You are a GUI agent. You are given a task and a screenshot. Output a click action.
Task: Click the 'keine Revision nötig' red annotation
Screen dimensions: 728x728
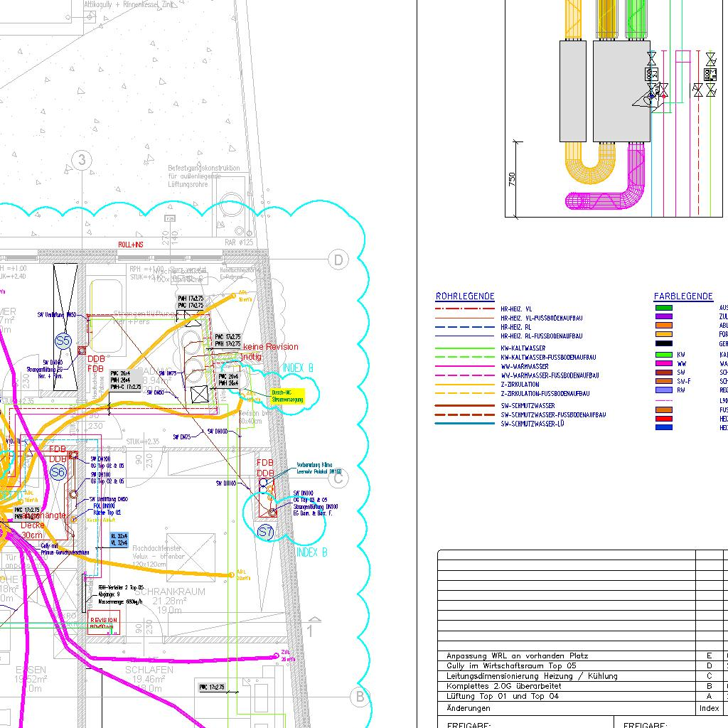pos(269,351)
